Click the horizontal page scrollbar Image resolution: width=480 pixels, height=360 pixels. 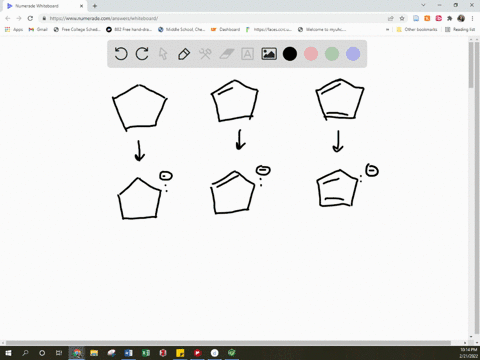(x=228, y=343)
